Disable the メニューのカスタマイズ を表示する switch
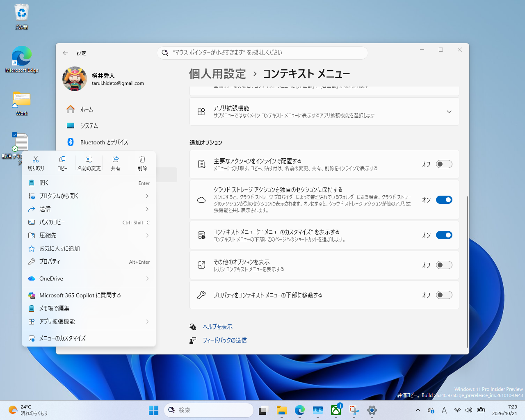Image resolution: width=525 pixels, height=420 pixels. click(x=444, y=235)
